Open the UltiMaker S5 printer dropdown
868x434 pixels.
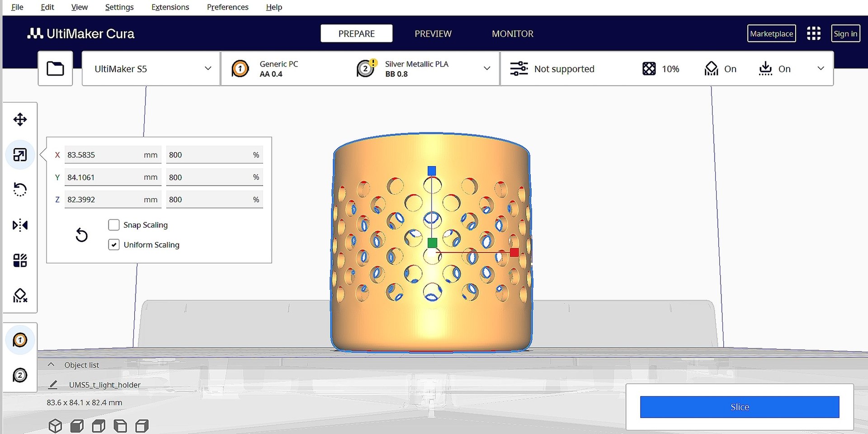pyautogui.click(x=151, y=68)
